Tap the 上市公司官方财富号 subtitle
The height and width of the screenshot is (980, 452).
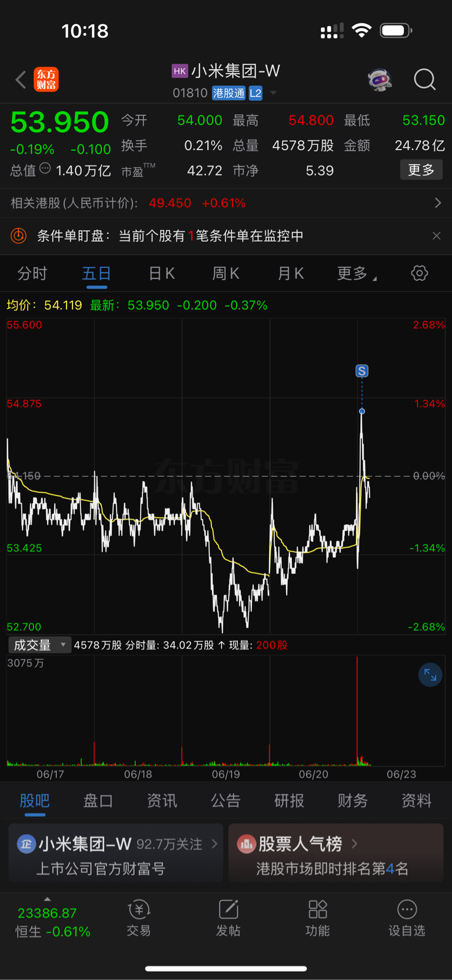[101, 869]
